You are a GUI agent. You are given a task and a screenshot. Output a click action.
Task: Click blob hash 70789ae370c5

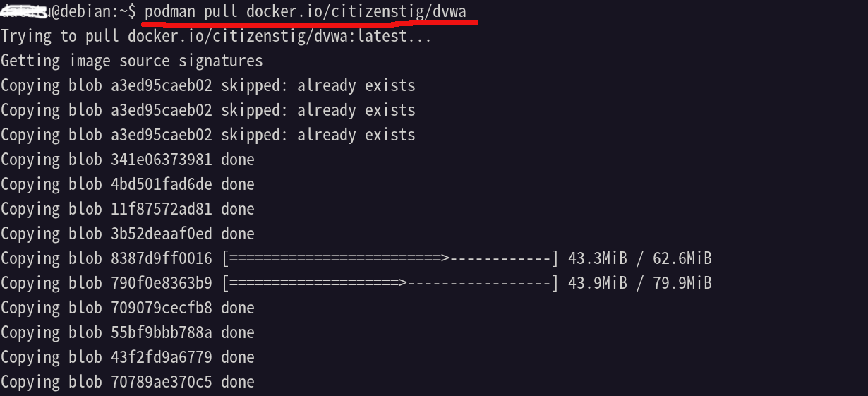click(x=162, y=382)
